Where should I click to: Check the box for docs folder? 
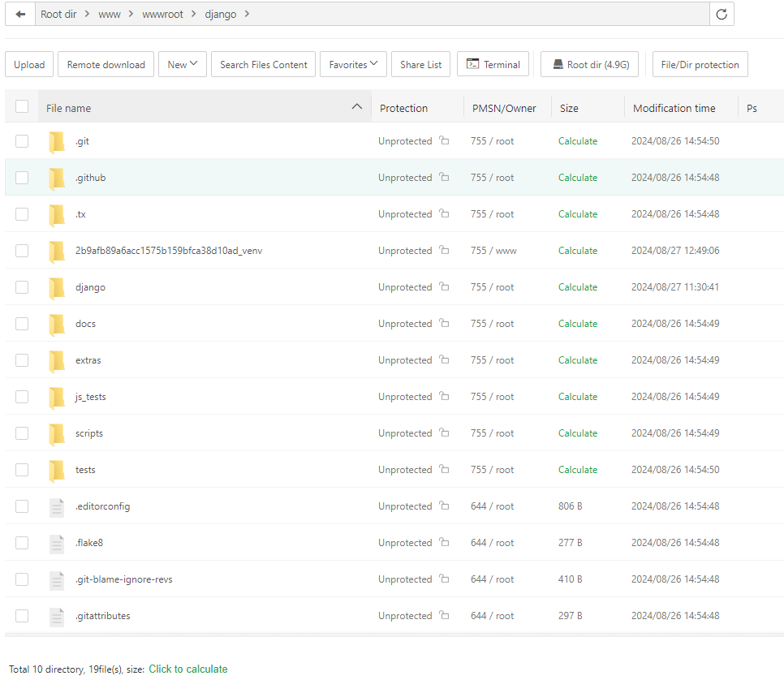tap(22, 324)
